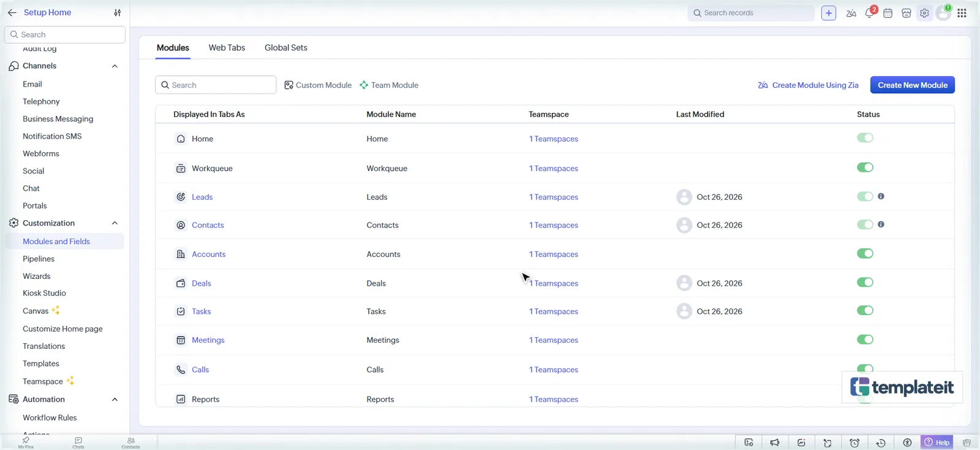Screen dimensions: 980x450
Task: Go back using the Setup Home arrow
Action: (x=12, y=12)
